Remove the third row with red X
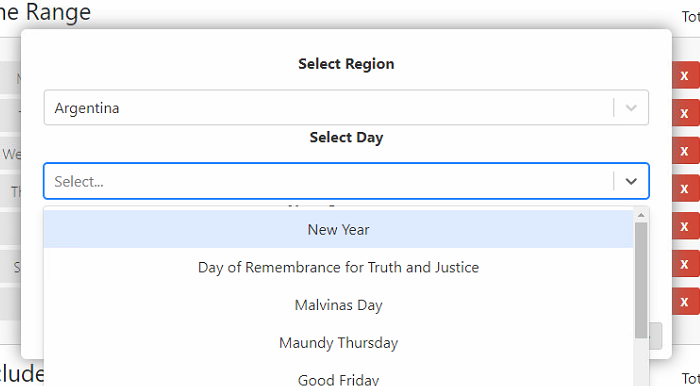The height and width of the screenshot is (386, 700). [x=685, y=151]
